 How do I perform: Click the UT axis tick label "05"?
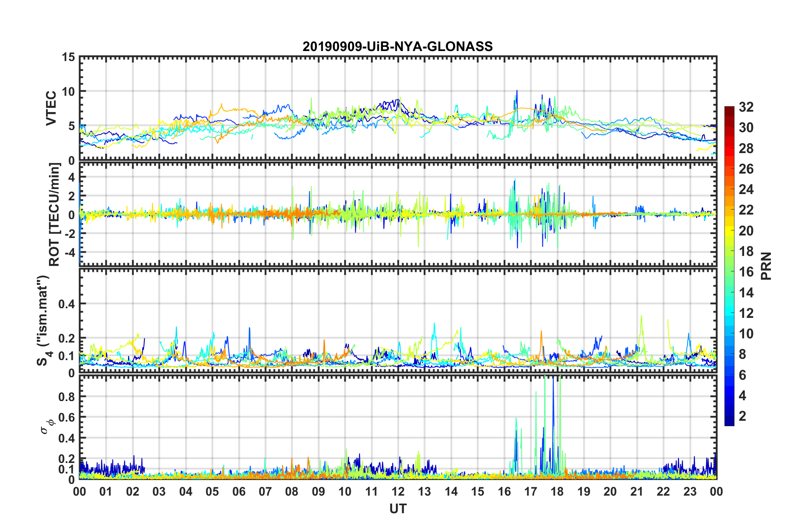click(212, 491)
